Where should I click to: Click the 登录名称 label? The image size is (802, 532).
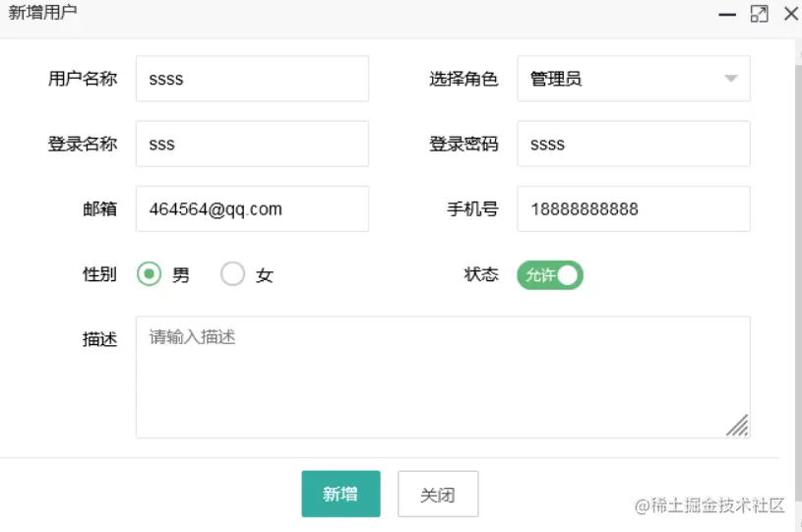point(83,144)
